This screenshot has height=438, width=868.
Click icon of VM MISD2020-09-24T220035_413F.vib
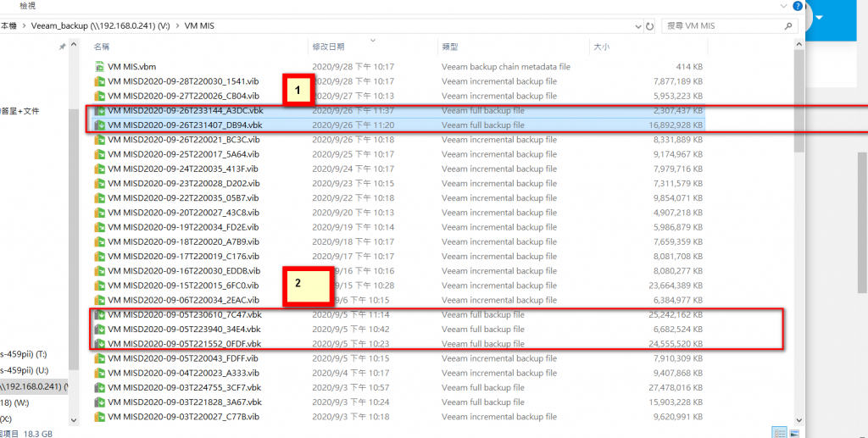click(x=100, y=169)
